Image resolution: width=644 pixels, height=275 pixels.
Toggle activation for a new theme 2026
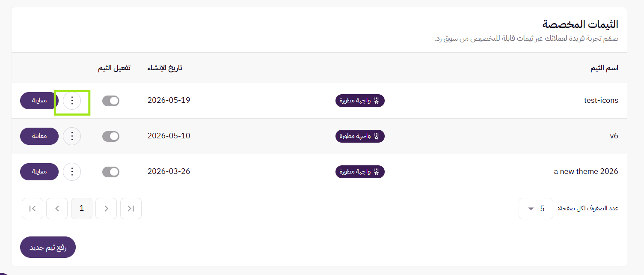[111, 172]
